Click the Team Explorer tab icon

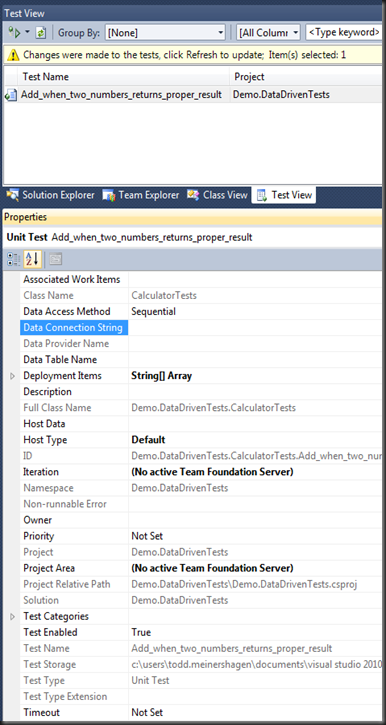pos(109,195)
